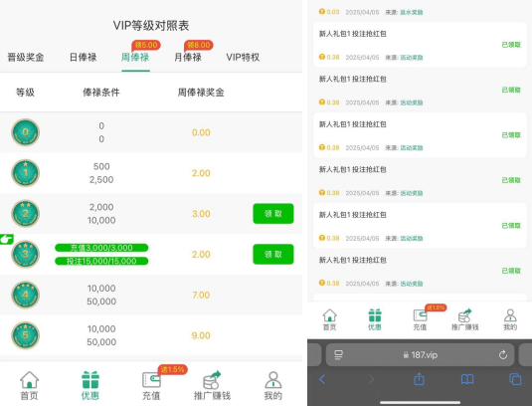This screenshot has height=406, width=532.
Task: Reload page with refresh arrow icon
Action: pyautogui.click(x=503, y=355)
